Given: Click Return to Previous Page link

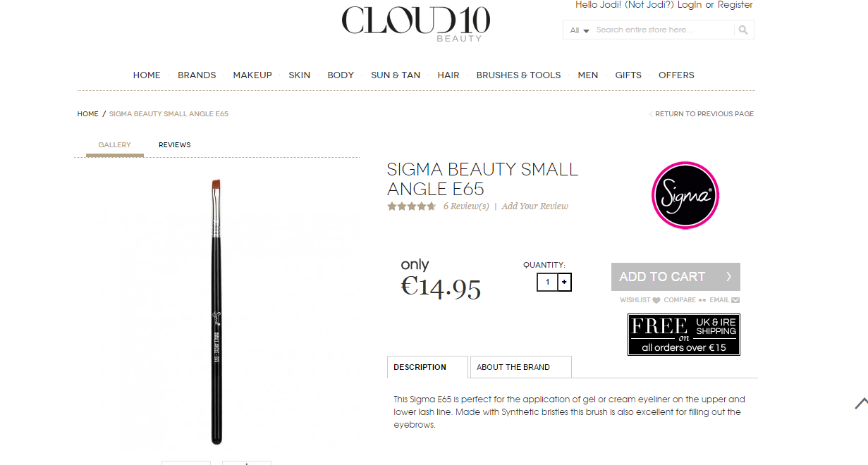Looking at the screenshot, I should pos(702,114).
